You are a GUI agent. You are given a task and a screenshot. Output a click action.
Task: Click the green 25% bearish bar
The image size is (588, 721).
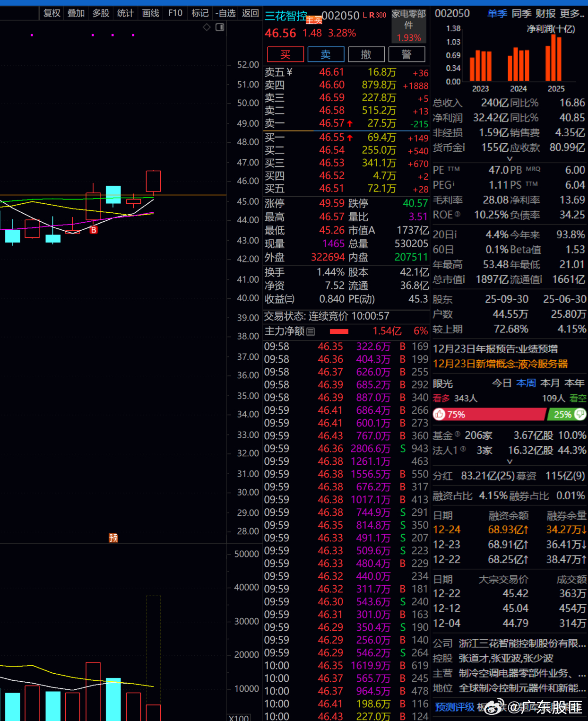(567, 415)
